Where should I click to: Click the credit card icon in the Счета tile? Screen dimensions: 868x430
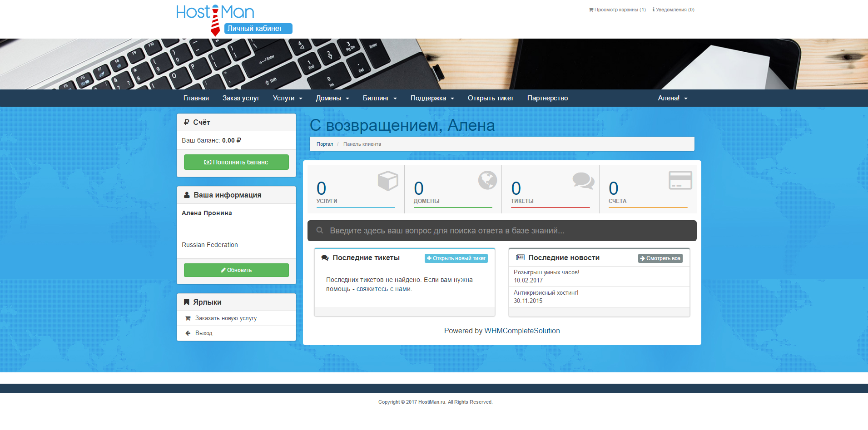tap(680, 180)
